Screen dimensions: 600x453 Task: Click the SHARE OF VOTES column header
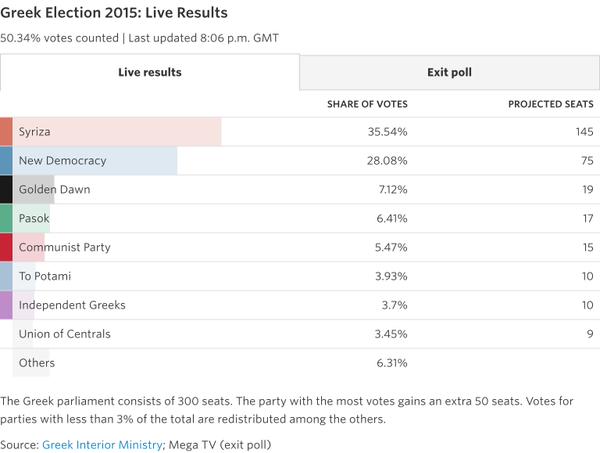pyautogui.click(x=367, y=104)
